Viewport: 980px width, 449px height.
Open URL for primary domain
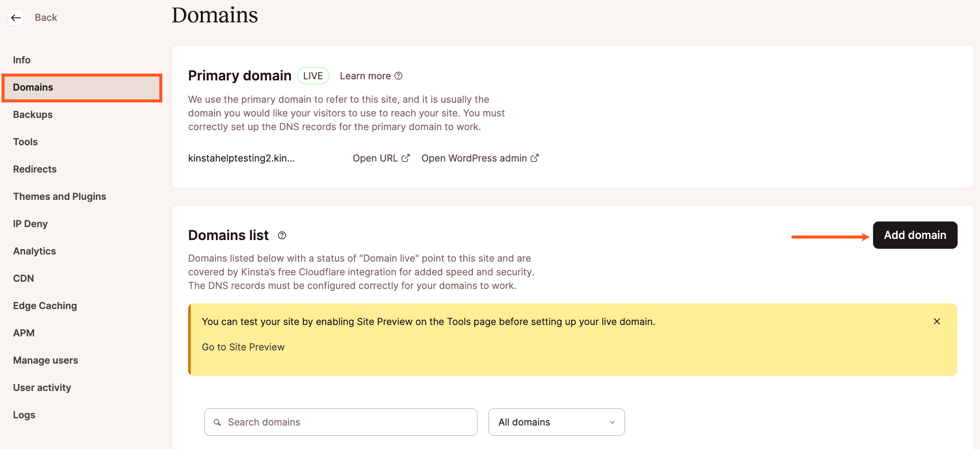point(381,158)
